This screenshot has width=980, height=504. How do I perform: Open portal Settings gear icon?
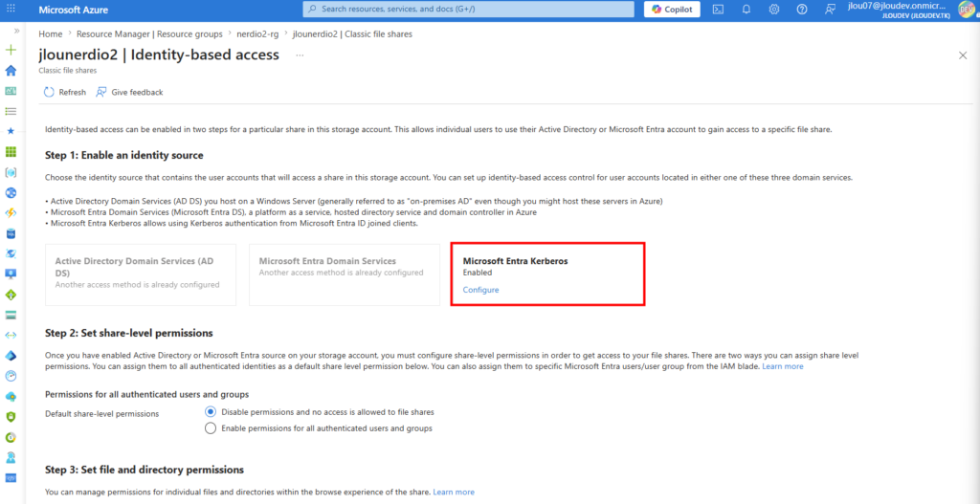pyautogui.click(x=773, y=10)
